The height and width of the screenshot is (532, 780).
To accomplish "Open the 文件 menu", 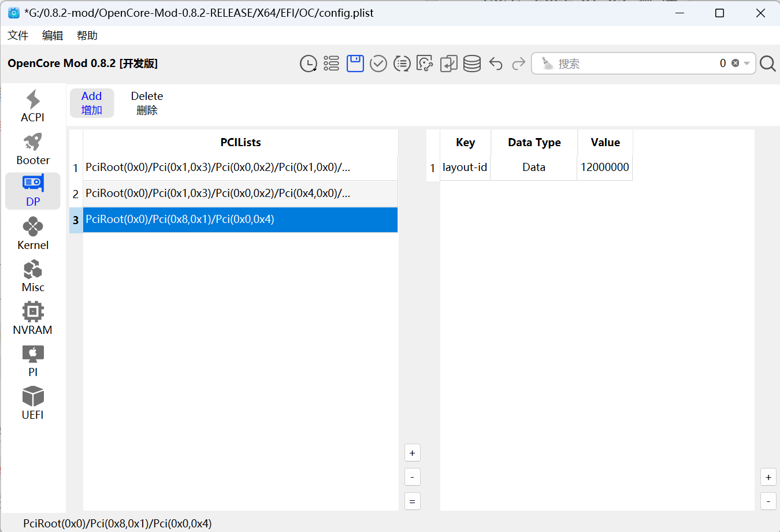I will 18,35.
